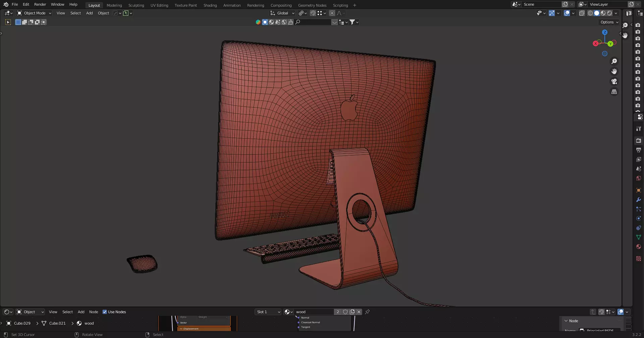This screenshot has width=644, height=338.
Task: Open the Global transform orientation dropdown
Action: click(x=282, y=13)
